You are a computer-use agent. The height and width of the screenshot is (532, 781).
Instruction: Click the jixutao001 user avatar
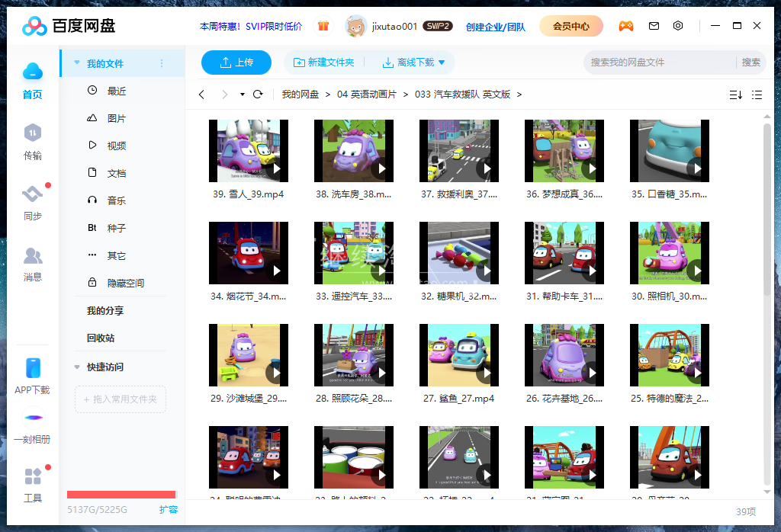pos(355,26)
